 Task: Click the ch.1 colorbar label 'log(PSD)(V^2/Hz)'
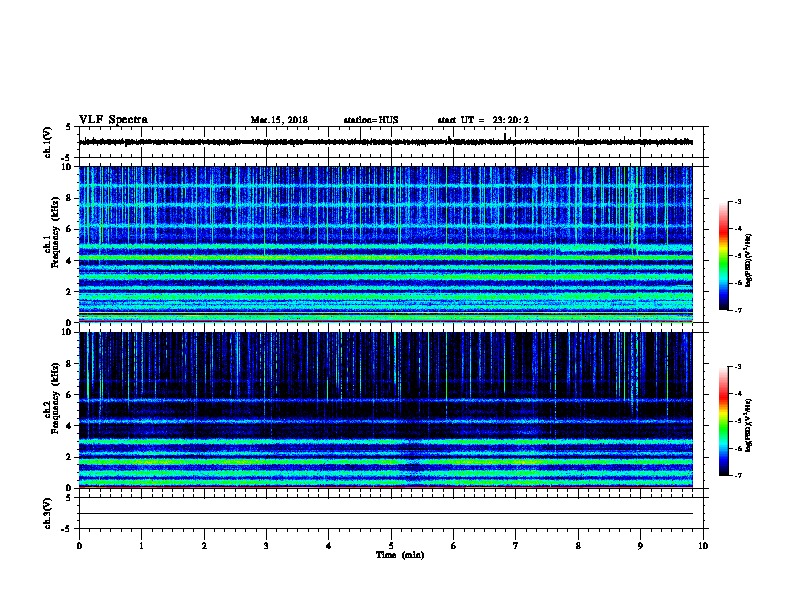pyautogui.click(x=748, y=260)
